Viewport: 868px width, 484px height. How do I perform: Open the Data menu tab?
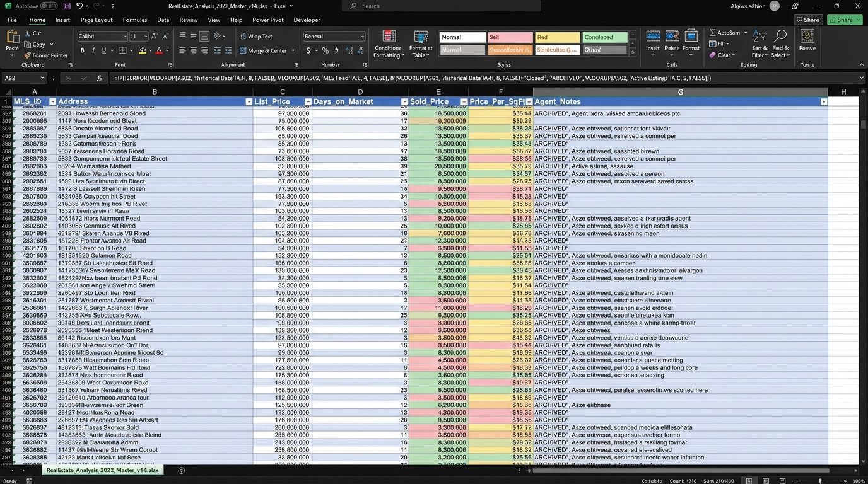(x=163, y=20)
